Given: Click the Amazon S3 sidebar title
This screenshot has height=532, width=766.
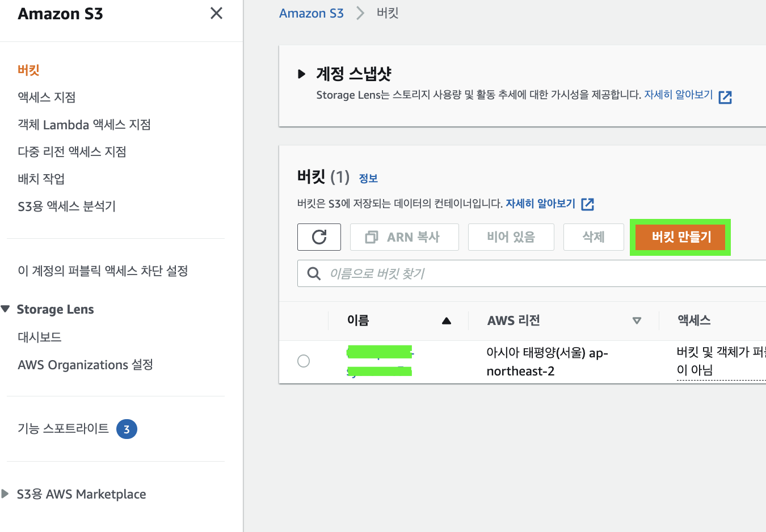Looking at the screenshot, I should (x=60, y=14).
